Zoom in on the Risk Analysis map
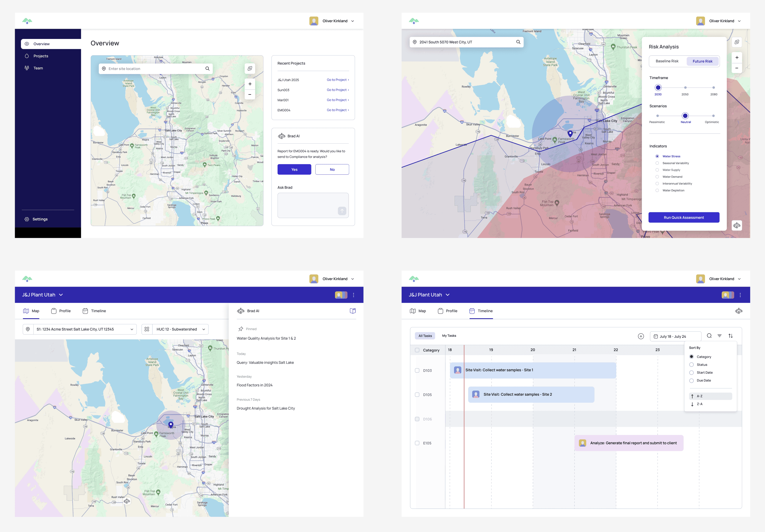Screen dimensions: 765x532 click(x=737, y=58)
